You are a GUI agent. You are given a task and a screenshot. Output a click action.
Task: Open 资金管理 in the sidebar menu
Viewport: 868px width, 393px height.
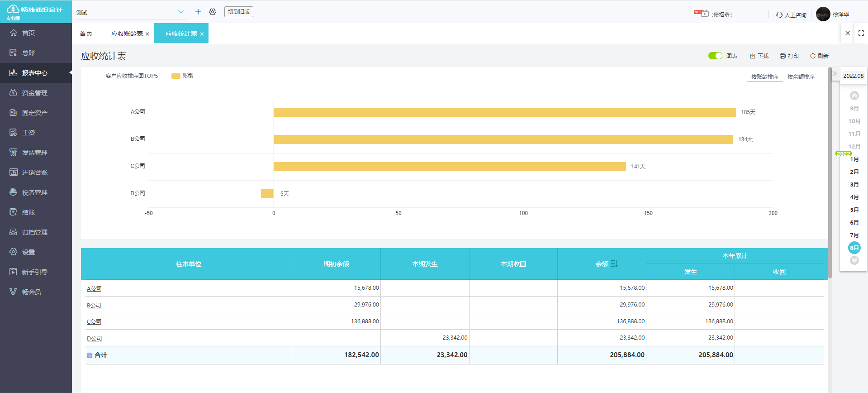[x=35, y=93]
